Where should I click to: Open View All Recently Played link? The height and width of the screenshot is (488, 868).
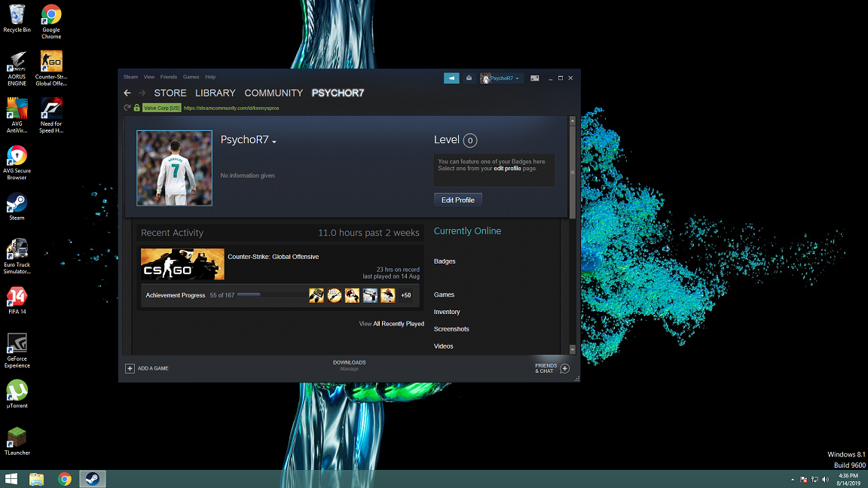point(391,324)
